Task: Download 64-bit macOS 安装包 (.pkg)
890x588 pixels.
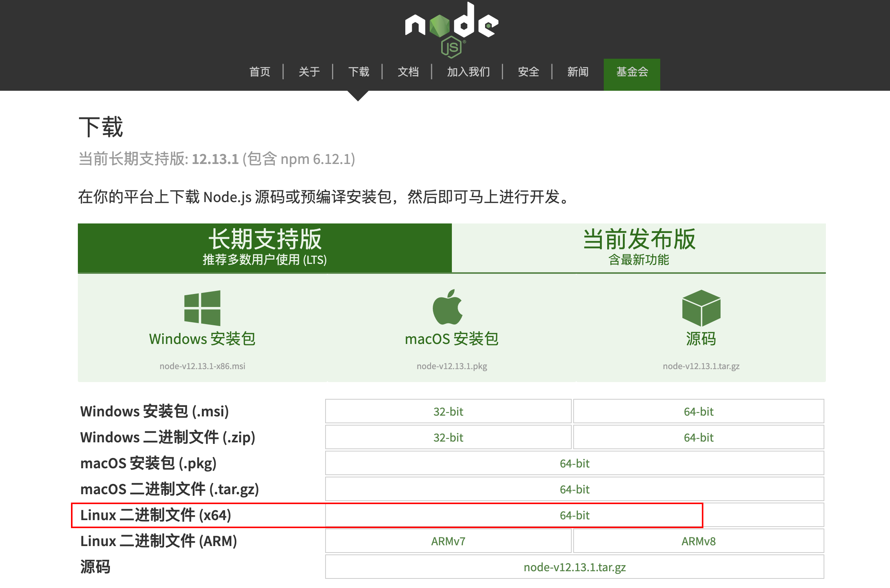Action: pos(575,463)
